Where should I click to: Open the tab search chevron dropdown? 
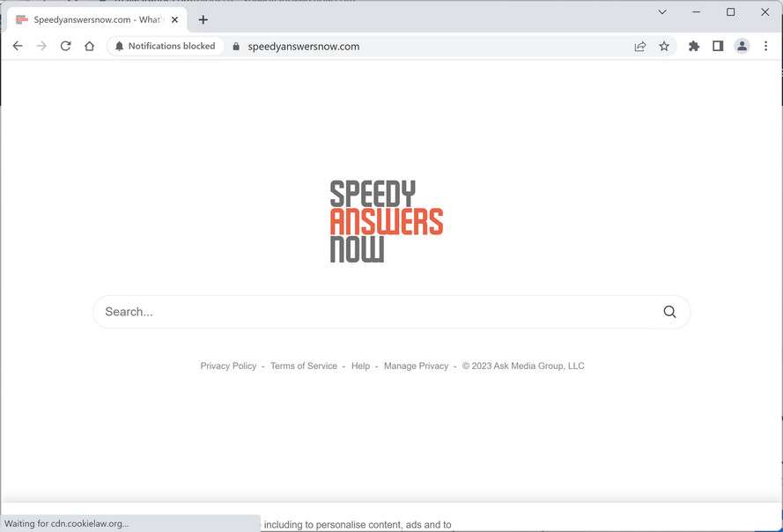pos(661,12)
